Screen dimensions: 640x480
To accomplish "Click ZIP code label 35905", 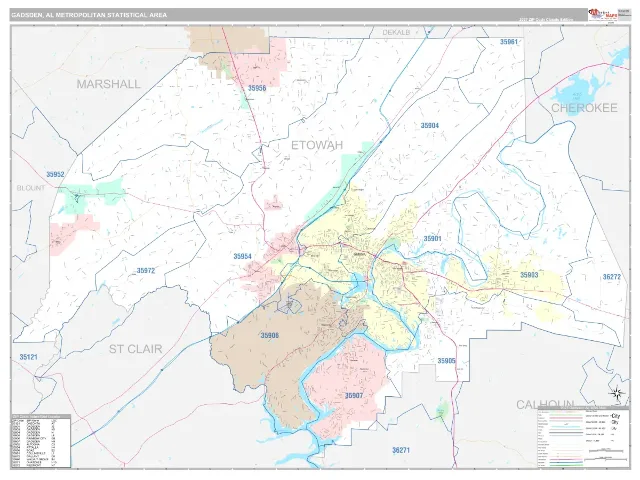I will pyautogui.click(x=447, y=361).
